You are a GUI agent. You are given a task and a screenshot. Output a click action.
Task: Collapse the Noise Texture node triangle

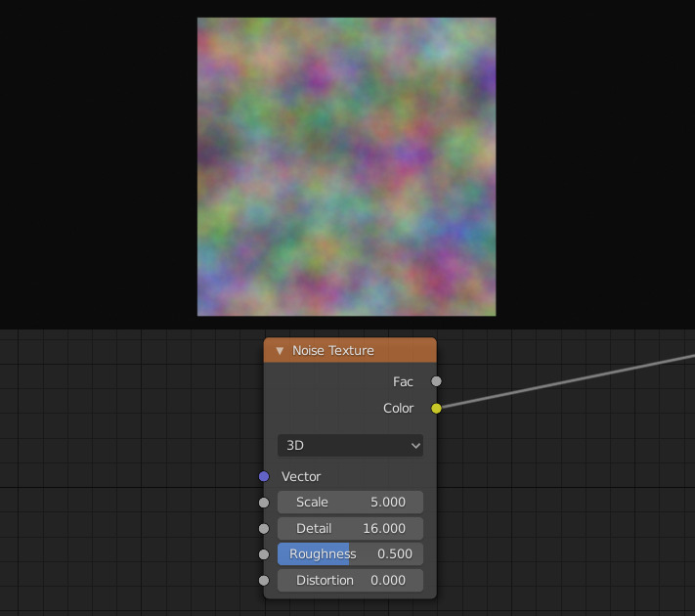click(280, 351)
